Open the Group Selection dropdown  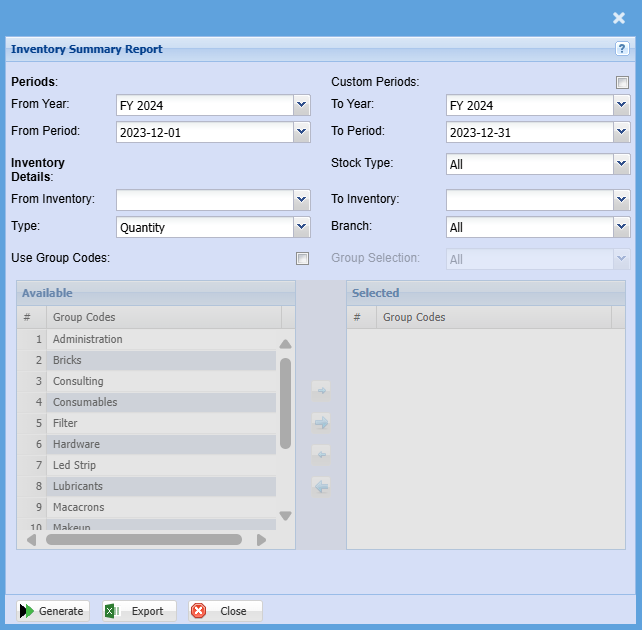[x=622, y=259]
